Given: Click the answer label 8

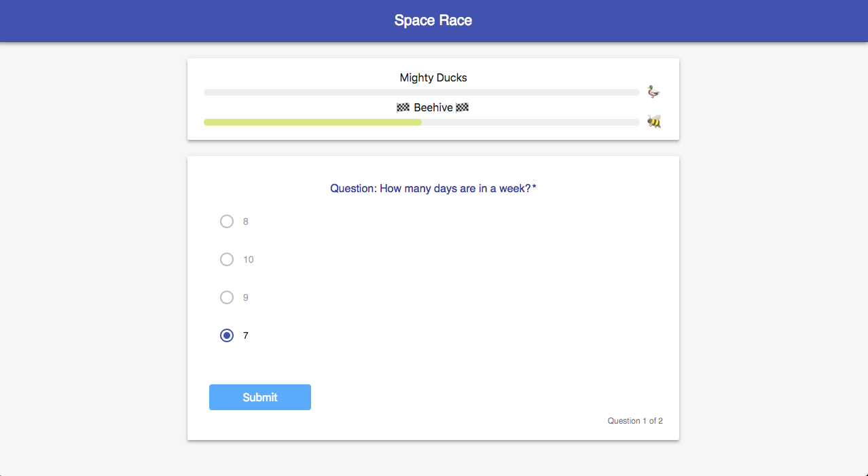Looking at the screenshot, I should [x=246, y=221].
